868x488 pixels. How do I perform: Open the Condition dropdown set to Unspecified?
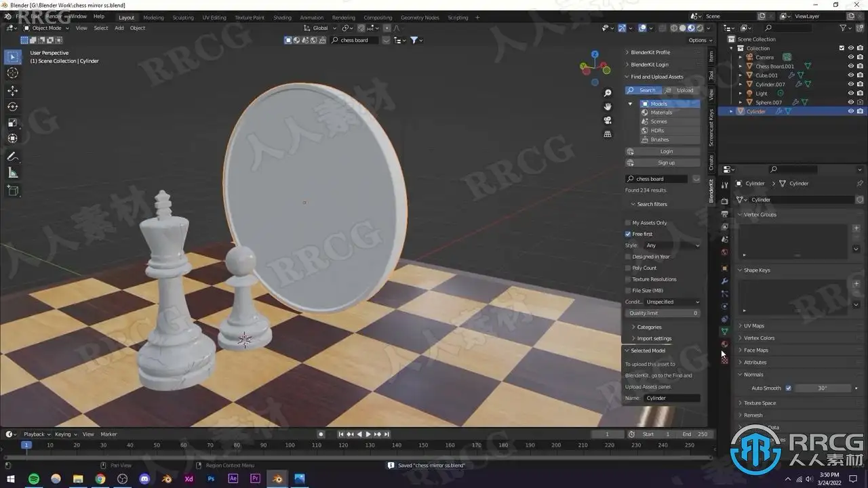pyautogui.click(x=672, y=302)
